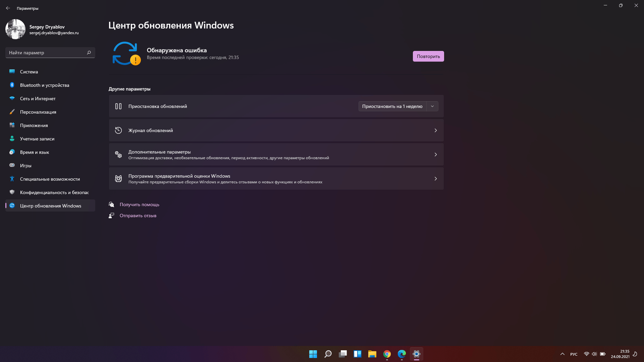This screenshot has height=362, width=644.
Task: Click the Время и язык globe clock icon
Action: coord(12,152)
